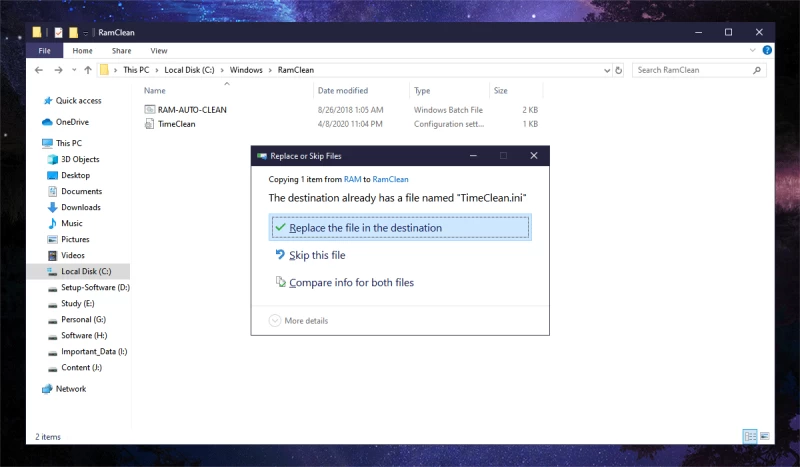Screen dimensions: 800x467
Task: Click Local Disk (C:) in the address bar
Action: tap(189, 70)
